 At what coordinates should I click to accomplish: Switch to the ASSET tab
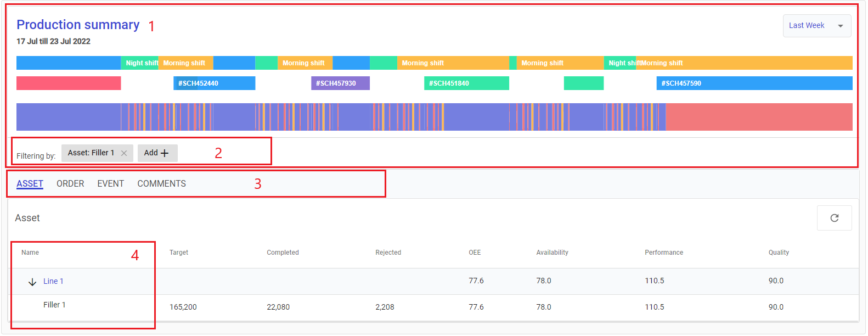(x=30, y=183)
